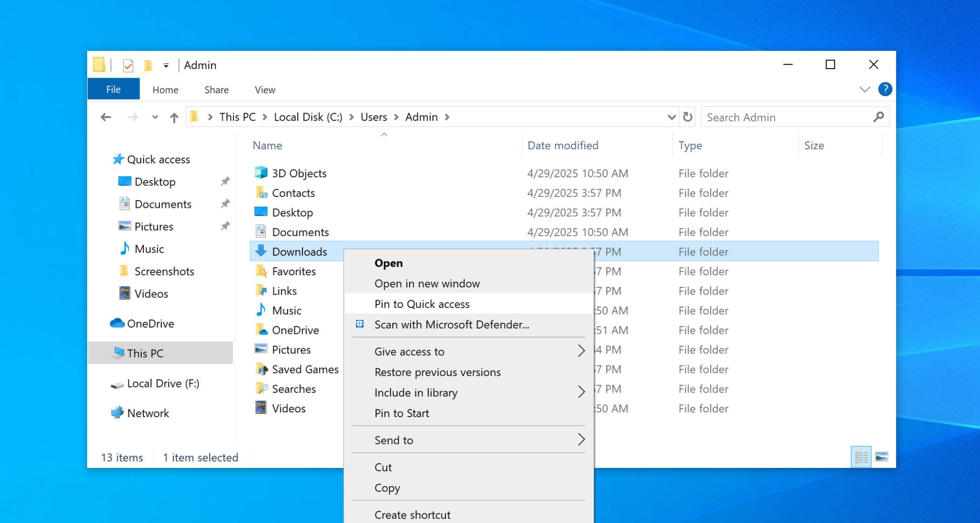The width and height of the screenshot is (980, 523).
Task: Toggle sort order on Name column
Action: tap(267, 145)
